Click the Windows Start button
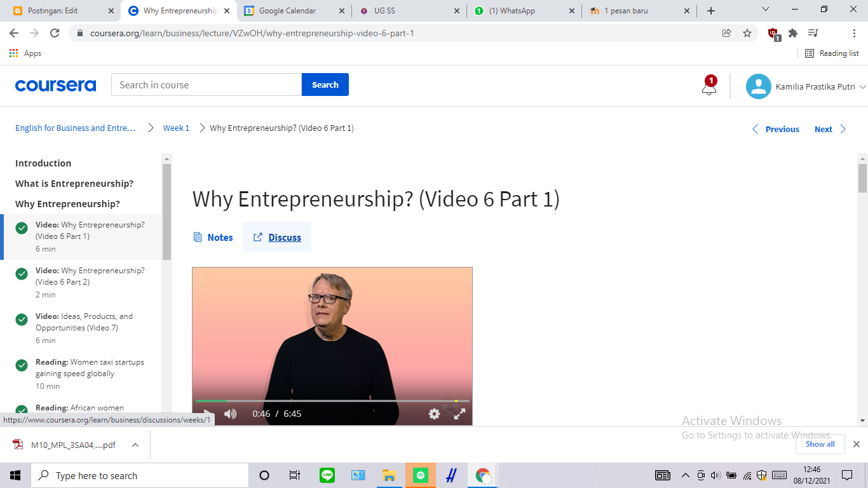Image resolution: width=868 pixels, height=488 pixels. pyautogui.click(x=15, y=475)
